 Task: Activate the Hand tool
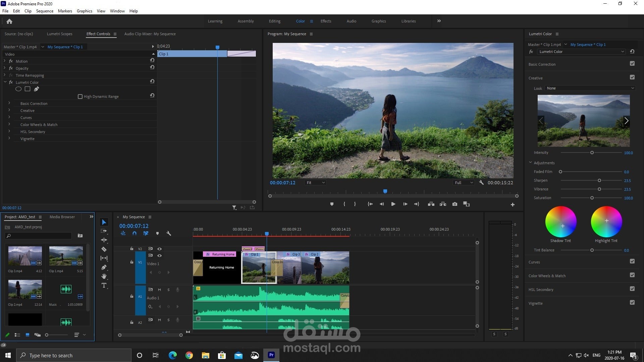coord(104,276)
